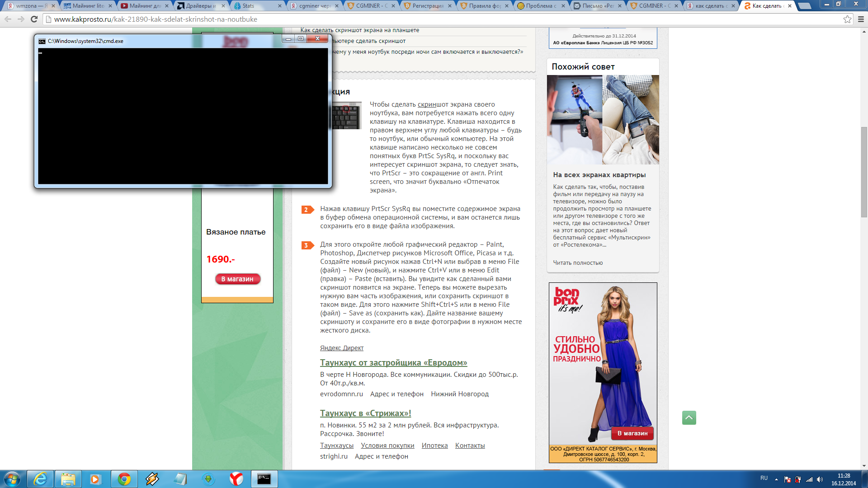Open the 'Условия покупки' sublink
868x488 pixels.
[387, 446]
